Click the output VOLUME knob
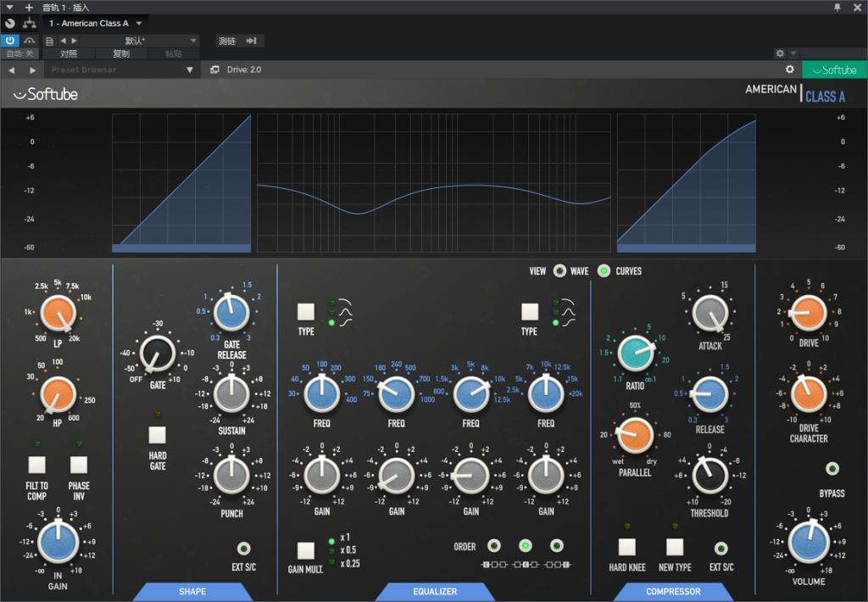Viewport: 868px width, 602px height. [x=808, y=542]
